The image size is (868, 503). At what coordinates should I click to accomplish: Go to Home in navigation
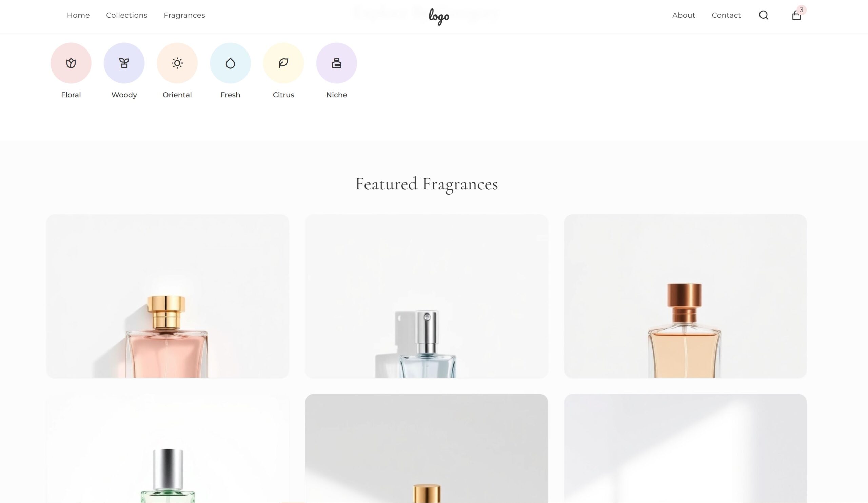78,15
